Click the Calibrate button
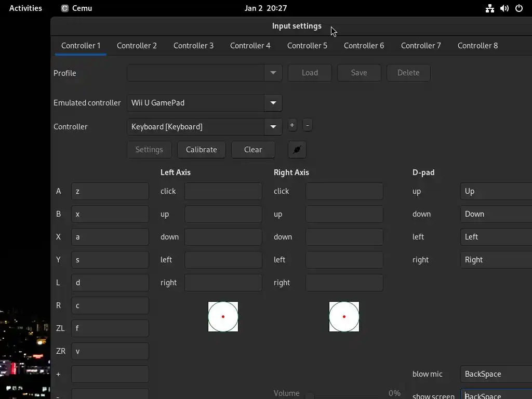 (201, 150)
